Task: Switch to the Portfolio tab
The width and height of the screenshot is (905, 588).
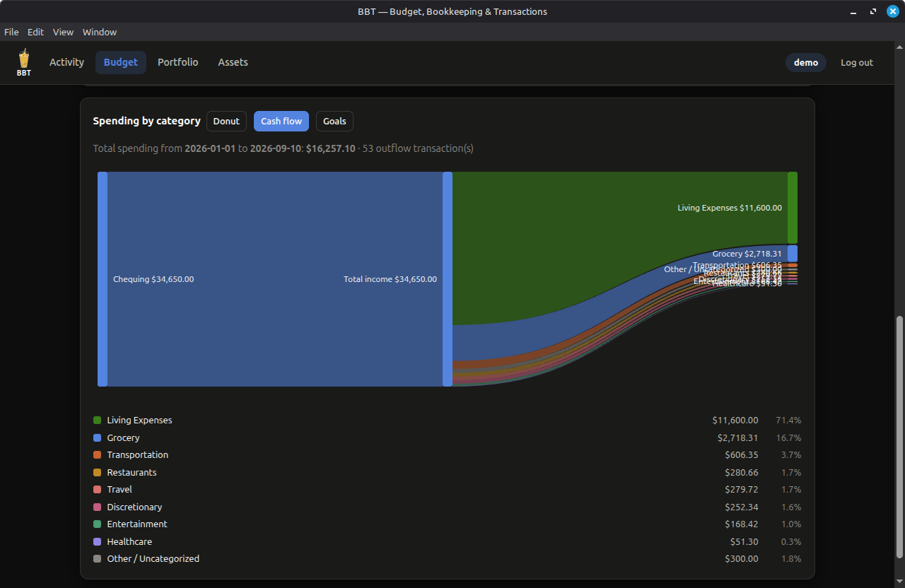Action: coord(177,62)
